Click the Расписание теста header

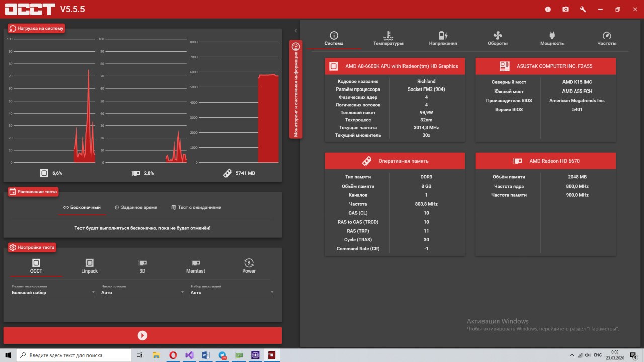click(33, 192)
